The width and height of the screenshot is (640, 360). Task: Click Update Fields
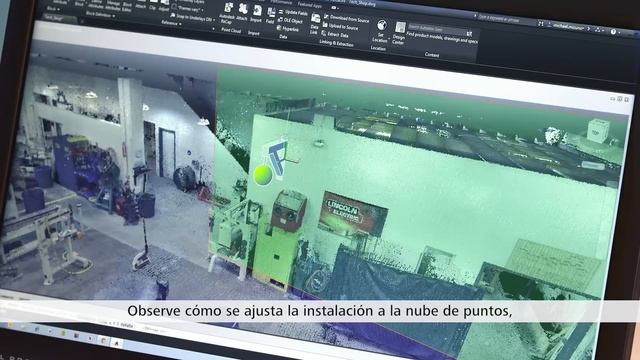tap(293, 13)
